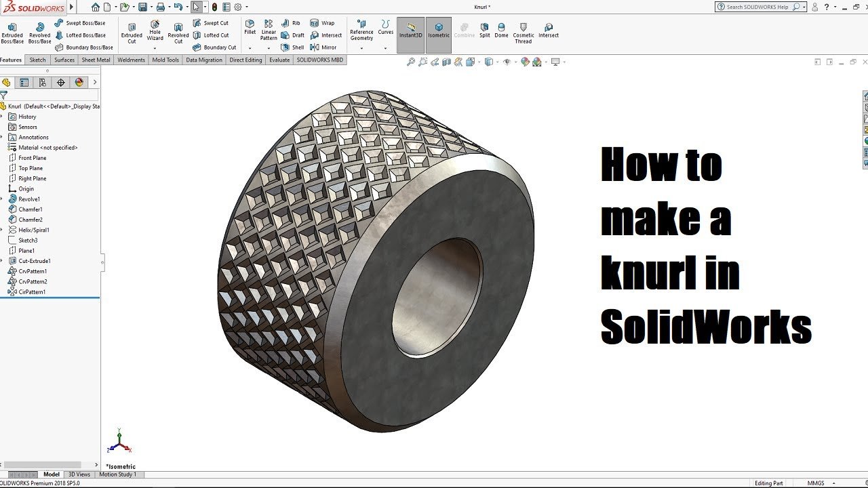Select CirPattern1 in the feature tree

point(31,292)
